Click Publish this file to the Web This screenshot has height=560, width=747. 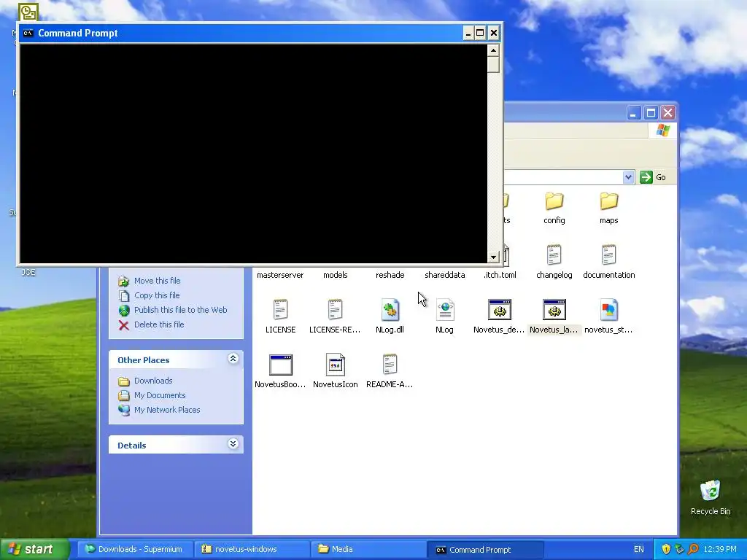pos(181,310)
